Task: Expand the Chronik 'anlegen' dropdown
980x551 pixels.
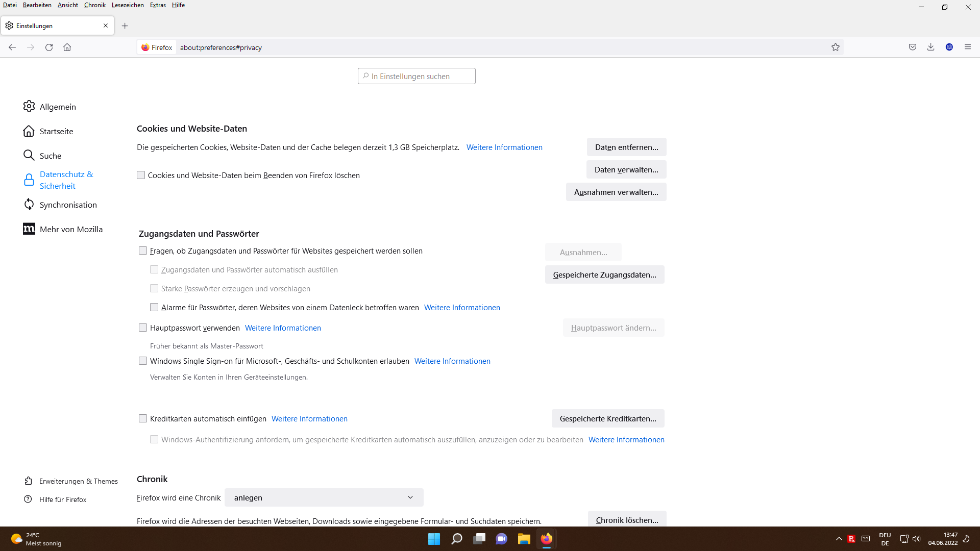Action: click(324, 497)
